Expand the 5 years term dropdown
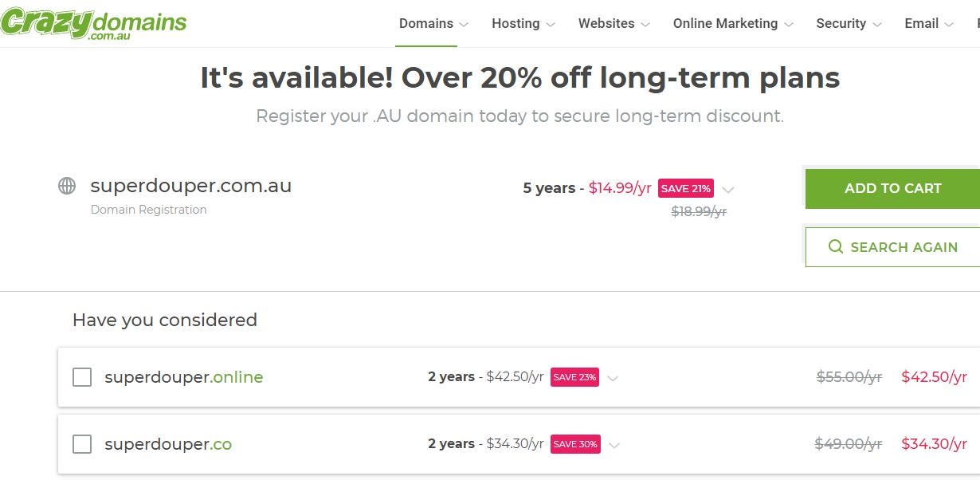The height and width of the screenshot is (480, 980). (728, 190)
